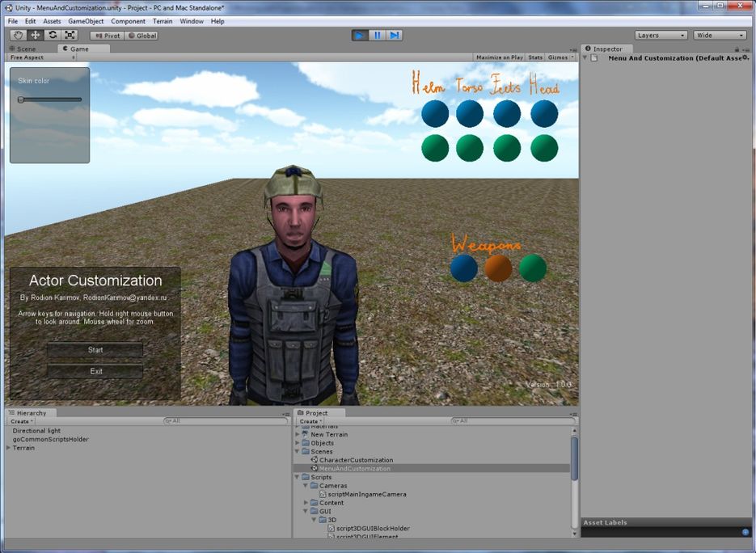Viewport: 756px width, 553px height.
Task: Open the Edit menu
Action: coord(31,21)
